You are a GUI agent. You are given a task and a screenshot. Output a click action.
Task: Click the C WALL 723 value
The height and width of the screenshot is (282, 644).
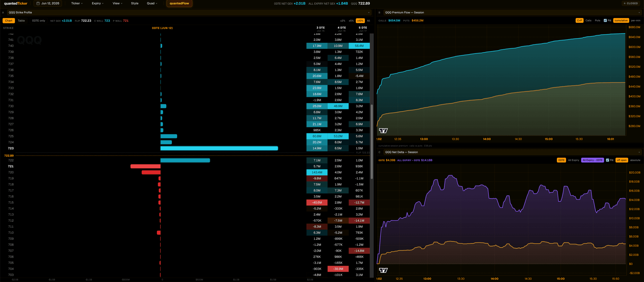click(x=107, y=21)
